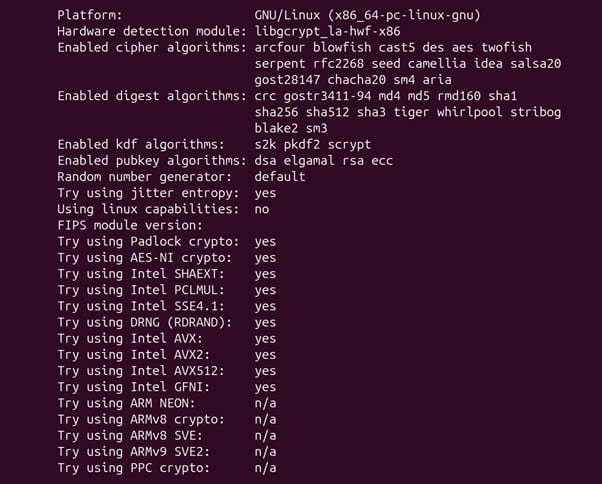Click the "s2k pkdf2 scrypt" kdf value
The height and width of the screenshot is (484, 602).
click(314, 144)
